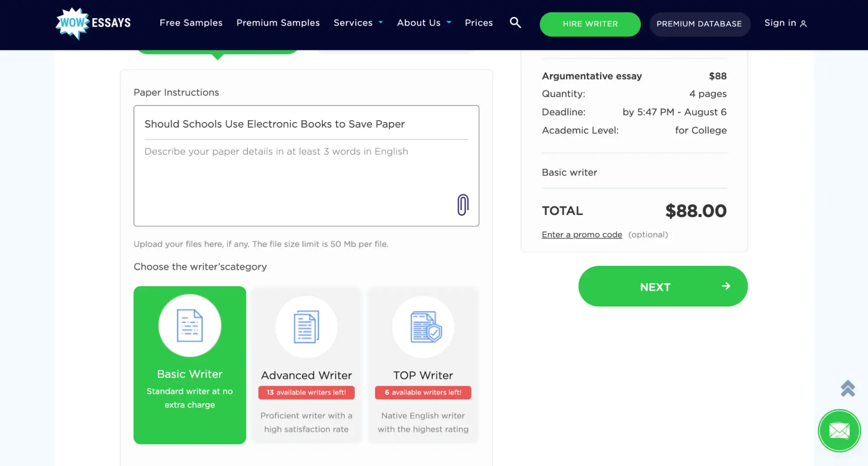Open the Premium Samples menu item

(x=278, y=23)
